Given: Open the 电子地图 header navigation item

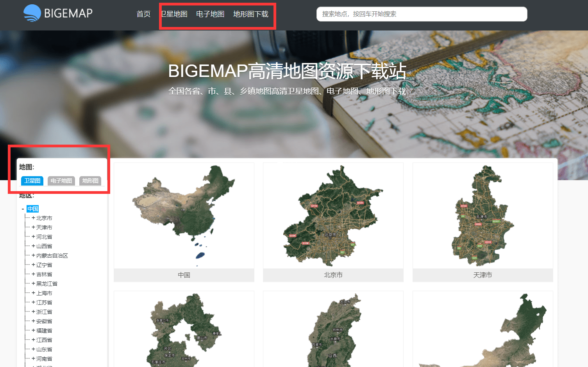Looking at the screenshot, I should [210, 14].
